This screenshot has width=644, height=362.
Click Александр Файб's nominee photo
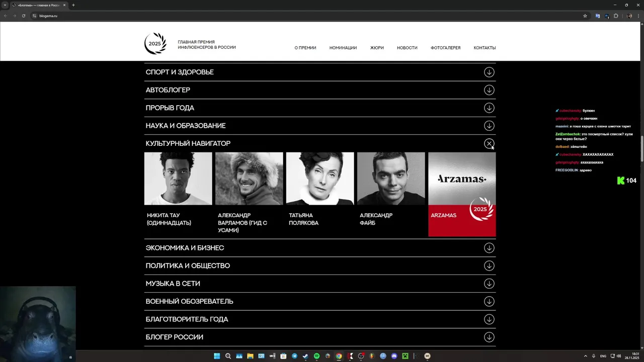[x=391, y=178]
